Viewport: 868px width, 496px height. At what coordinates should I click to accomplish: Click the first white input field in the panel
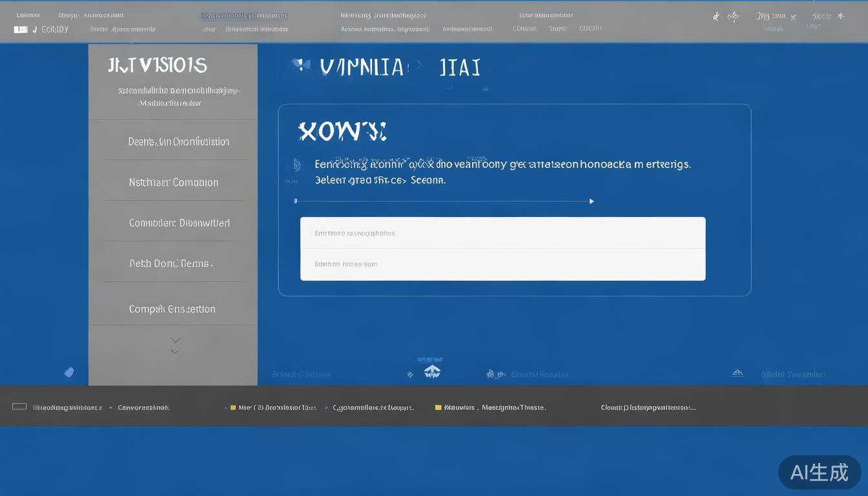502,233
